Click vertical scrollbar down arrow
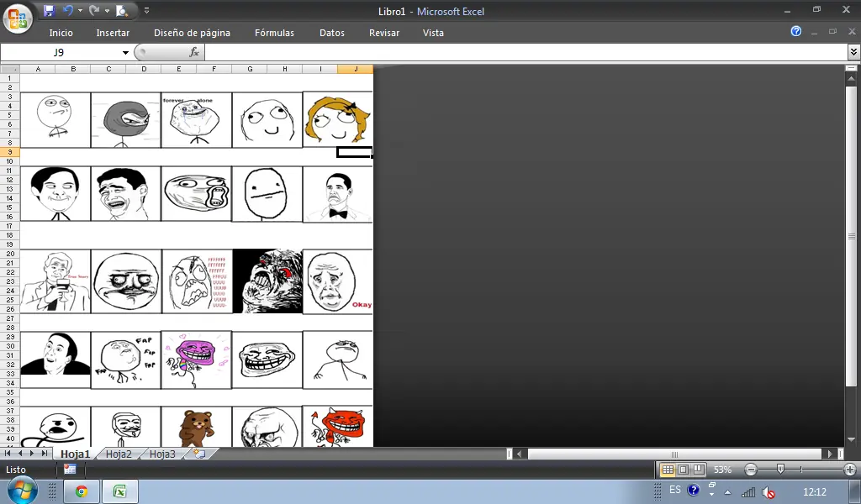 pyautogui.click(x=851, y=440)
